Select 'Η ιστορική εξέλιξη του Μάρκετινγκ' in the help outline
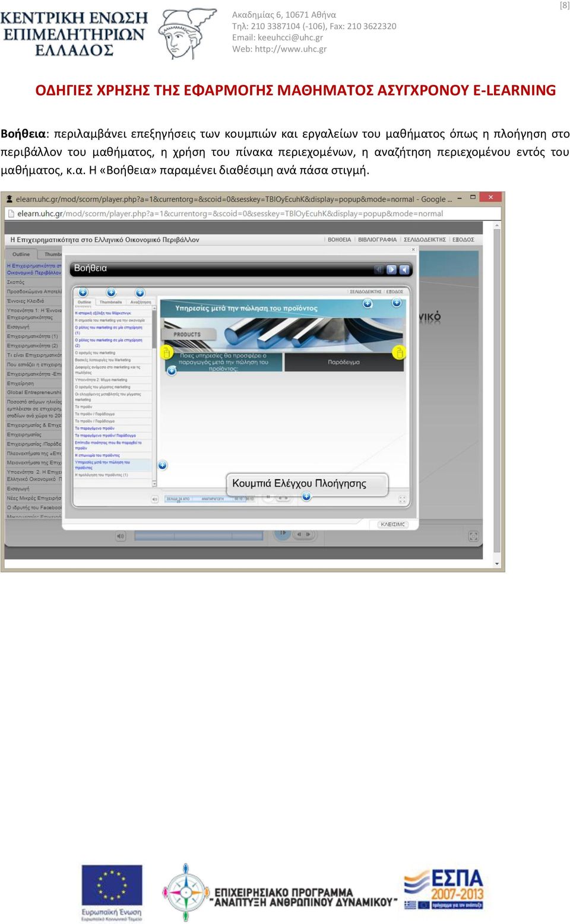 (x=103, y=313)
